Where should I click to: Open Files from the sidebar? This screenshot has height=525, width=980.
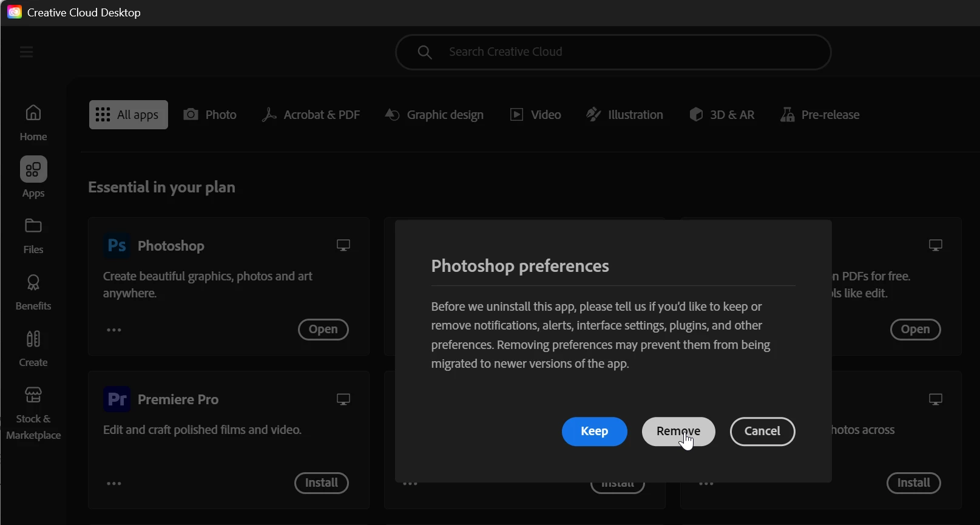[x=33, y=236]
